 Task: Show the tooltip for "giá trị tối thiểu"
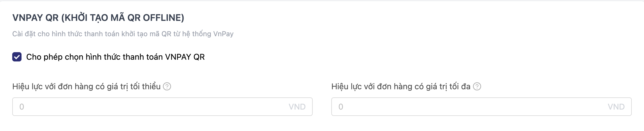click(167, 86)
